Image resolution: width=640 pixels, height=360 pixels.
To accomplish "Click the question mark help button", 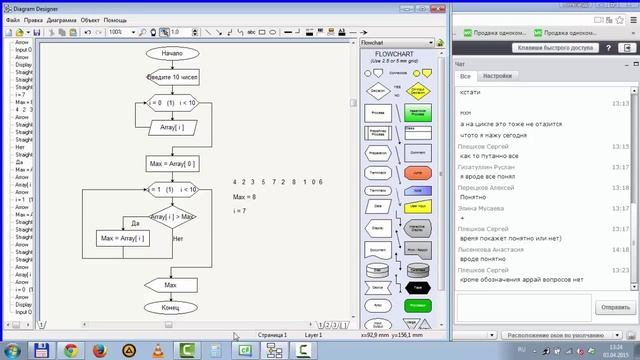I will pos(608,48).
